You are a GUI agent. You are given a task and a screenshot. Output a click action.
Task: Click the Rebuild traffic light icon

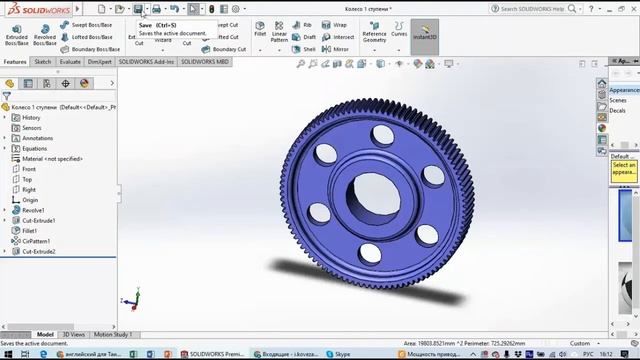tap(211, 9)
